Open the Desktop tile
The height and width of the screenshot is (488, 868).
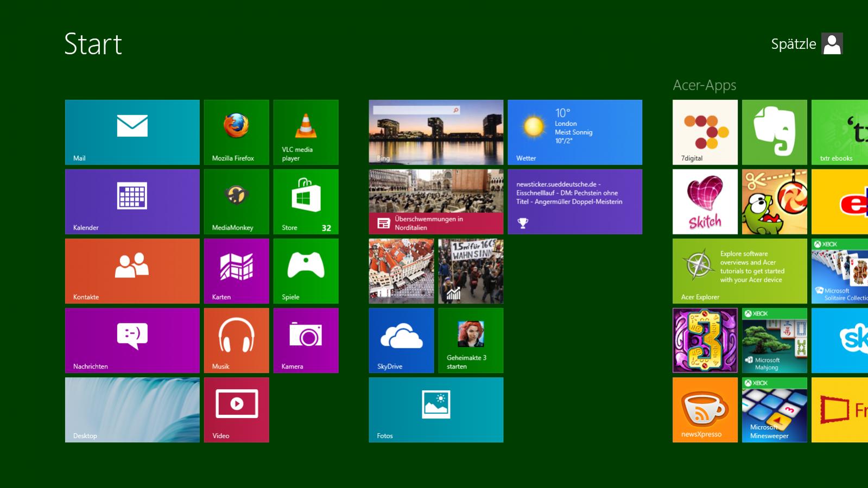tap(132, 410)
